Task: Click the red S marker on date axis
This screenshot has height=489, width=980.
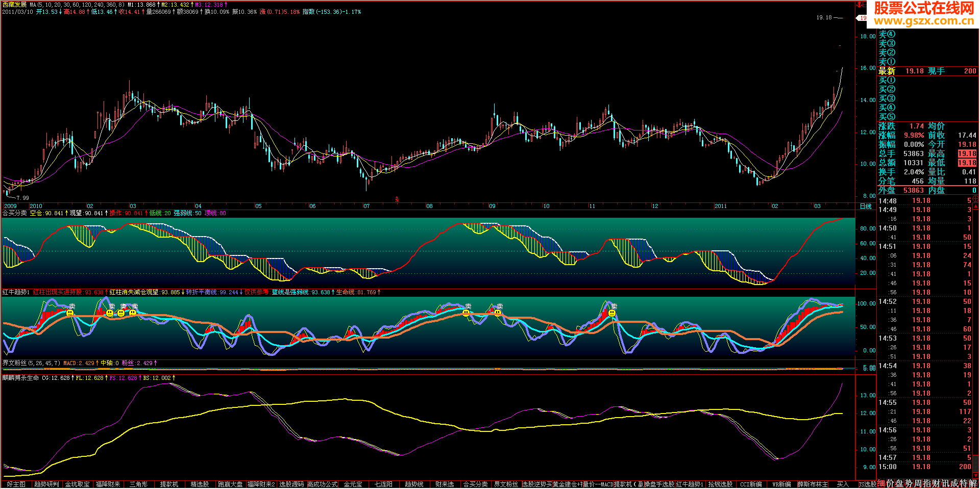Action: click(x=397, y=200)
